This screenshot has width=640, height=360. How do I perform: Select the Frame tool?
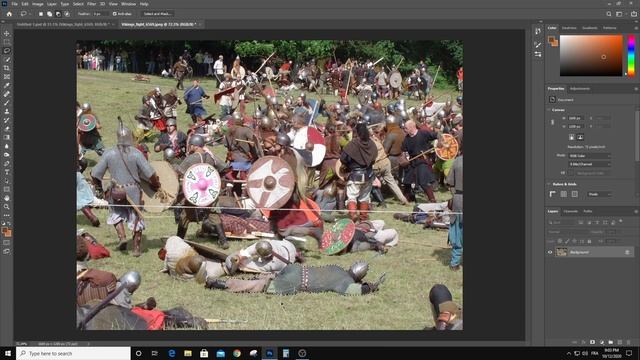(x=7, y=77)
